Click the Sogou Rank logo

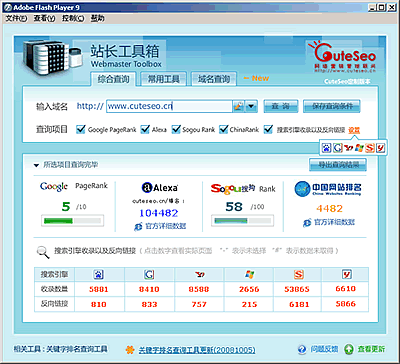point(233,189)
